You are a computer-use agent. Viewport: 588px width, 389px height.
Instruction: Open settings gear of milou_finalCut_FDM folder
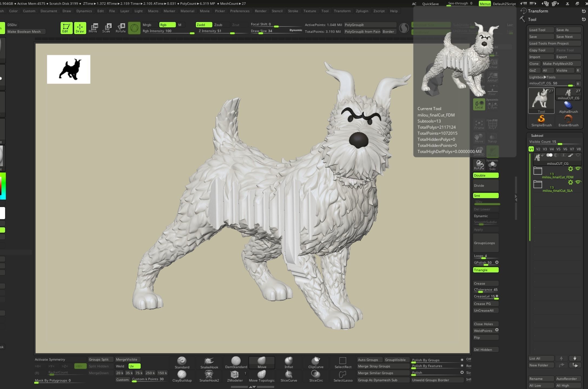point(570,169)
